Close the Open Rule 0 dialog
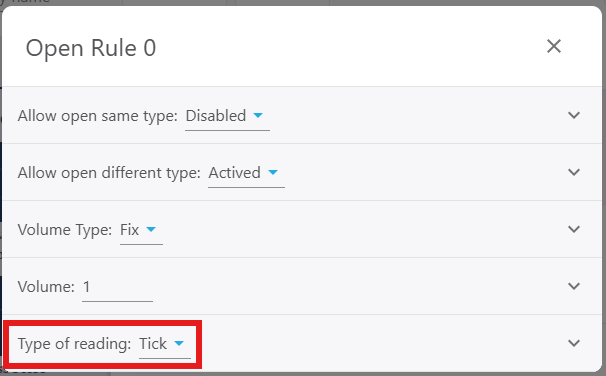Viewport: 606px width, 376px height. pos(554,46)
